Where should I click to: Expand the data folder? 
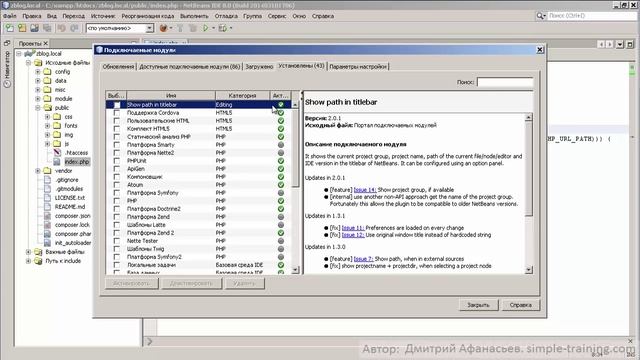click(x=38, y=80)
